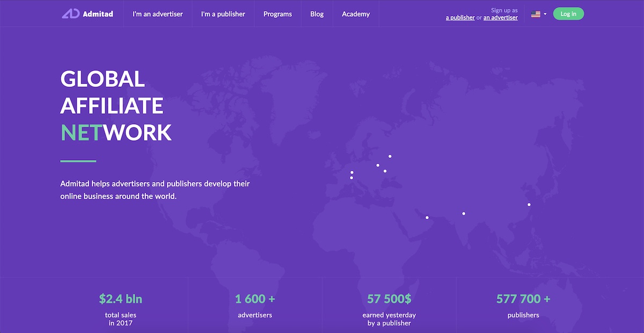Open the US flag language selector
The height and width of the screenshot is (333, 644).
538,14
